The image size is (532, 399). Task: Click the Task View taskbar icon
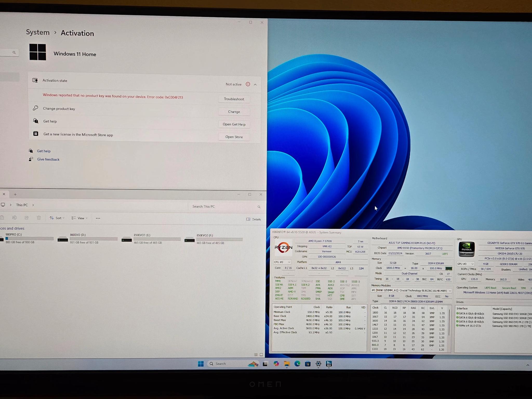click(x=265, y=364)
